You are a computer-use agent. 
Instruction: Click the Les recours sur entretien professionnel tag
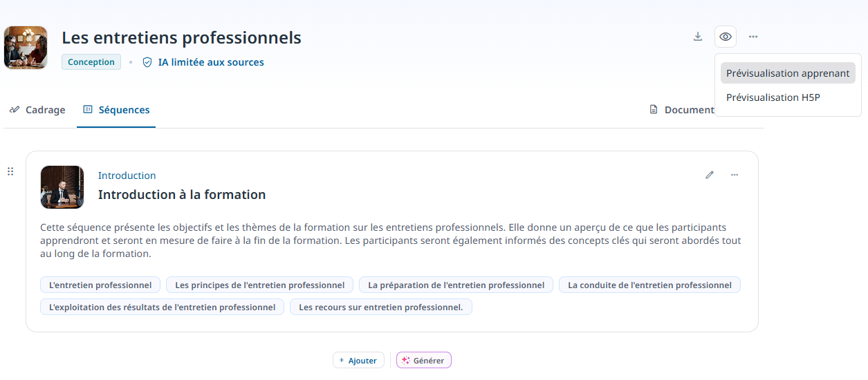pyautogui.click(x=380, y=307)
